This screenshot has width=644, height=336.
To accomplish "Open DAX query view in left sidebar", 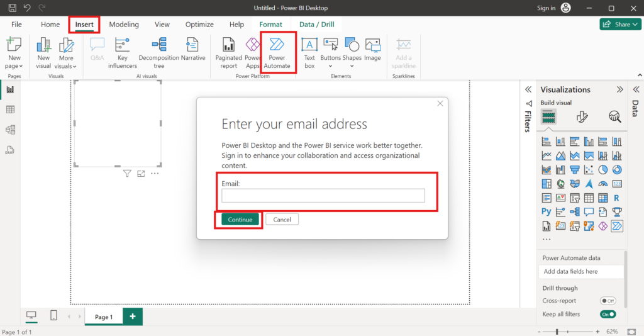I will (x=10, y=150).
